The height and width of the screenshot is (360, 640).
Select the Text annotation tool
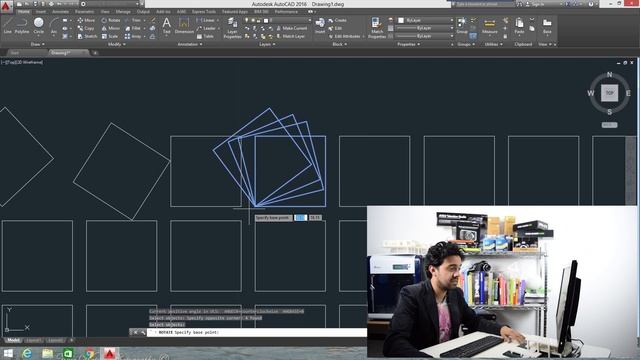167,25
